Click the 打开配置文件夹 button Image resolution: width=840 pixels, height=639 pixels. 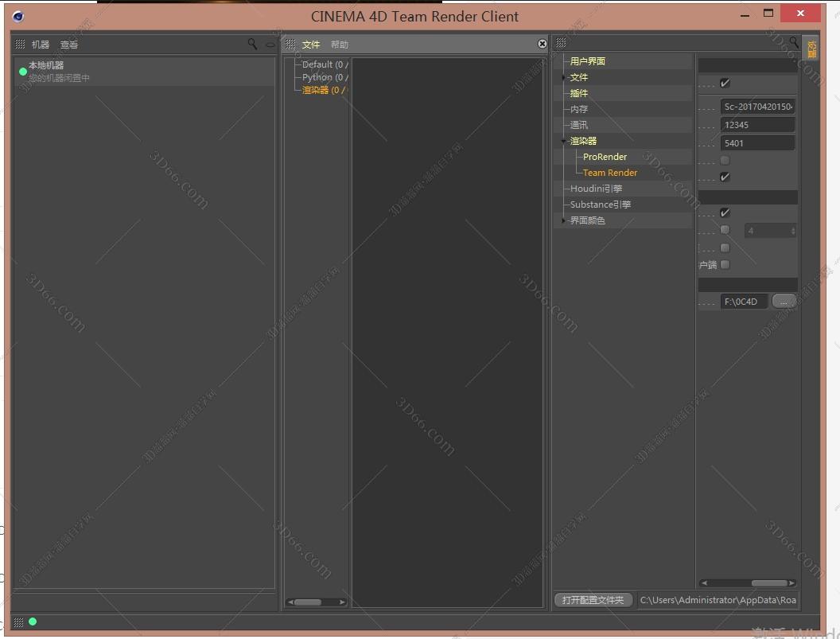coord(592,600)
